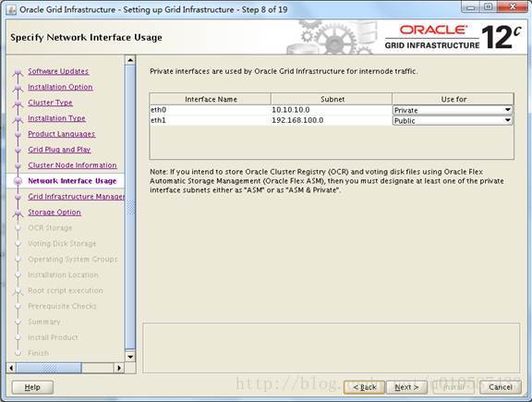Click the disabled Summary step
532x402 pixels.
click(x=44, y=322)
